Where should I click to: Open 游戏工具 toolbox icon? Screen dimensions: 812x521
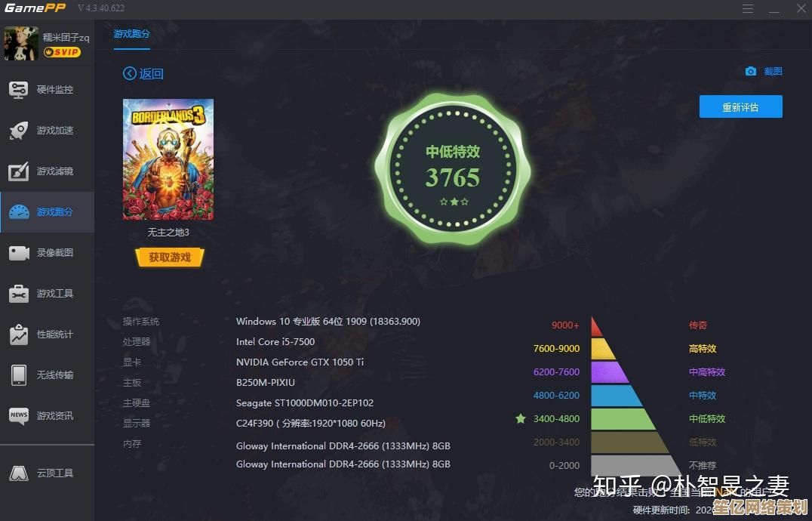(19, 294)
